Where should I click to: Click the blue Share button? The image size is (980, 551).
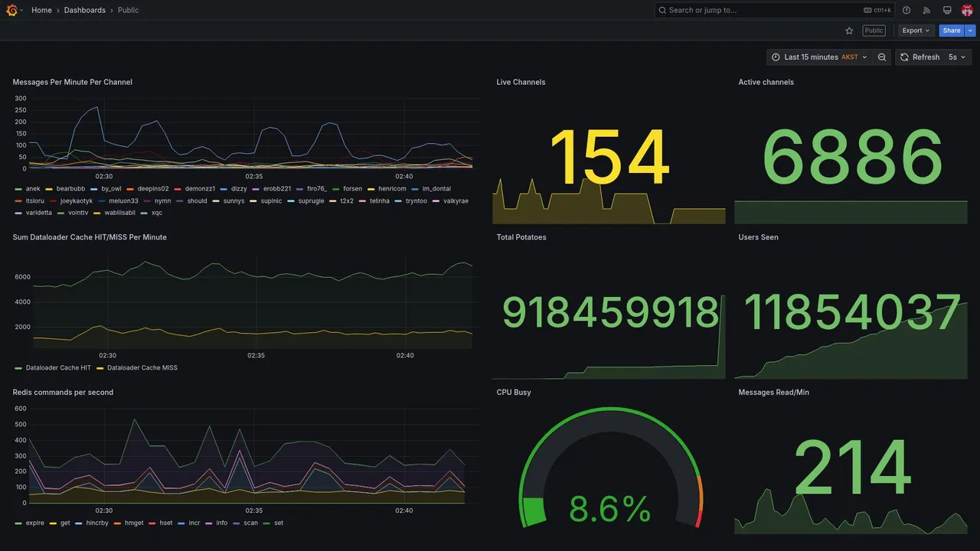pos(952,31)
